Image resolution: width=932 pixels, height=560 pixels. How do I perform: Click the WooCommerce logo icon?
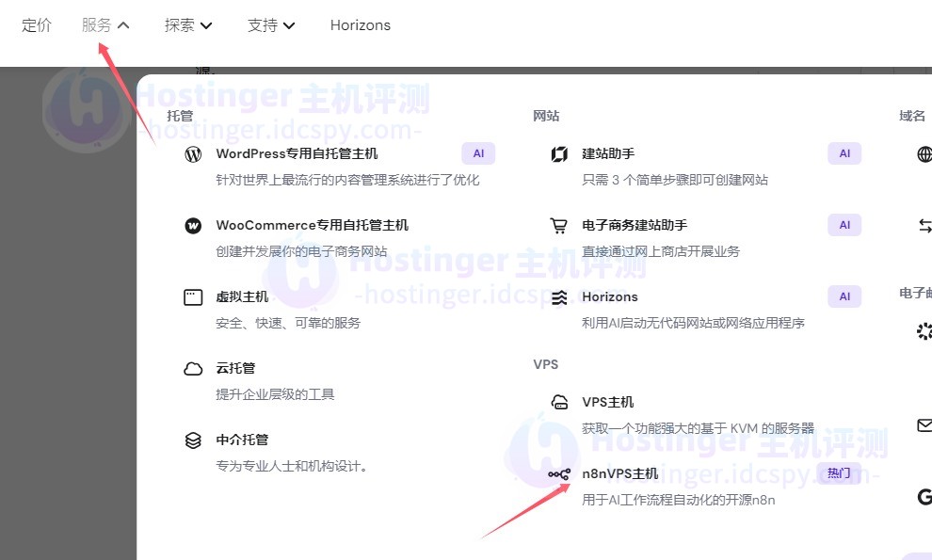tap(193, 226)
